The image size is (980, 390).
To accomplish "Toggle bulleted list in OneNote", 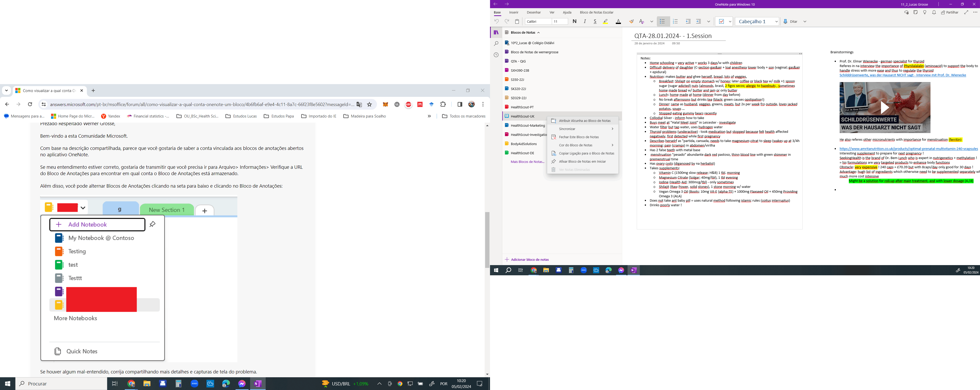I will (662, 22).
